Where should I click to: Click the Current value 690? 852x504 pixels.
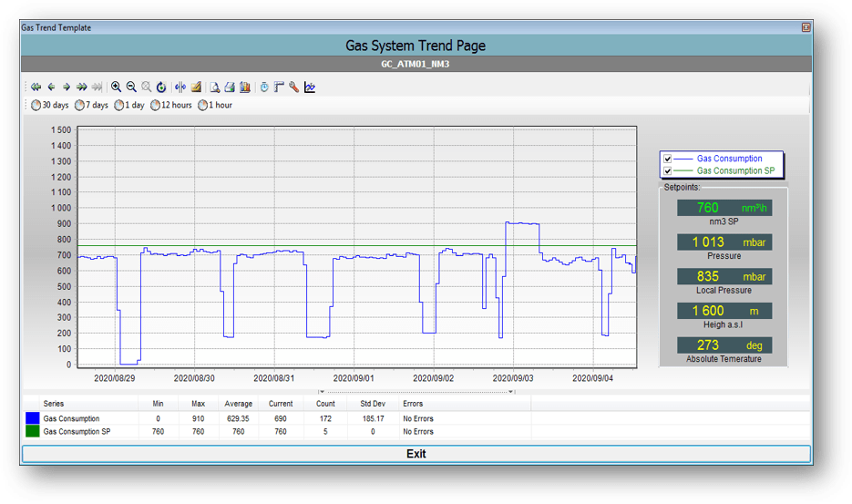tap(281, 418)
